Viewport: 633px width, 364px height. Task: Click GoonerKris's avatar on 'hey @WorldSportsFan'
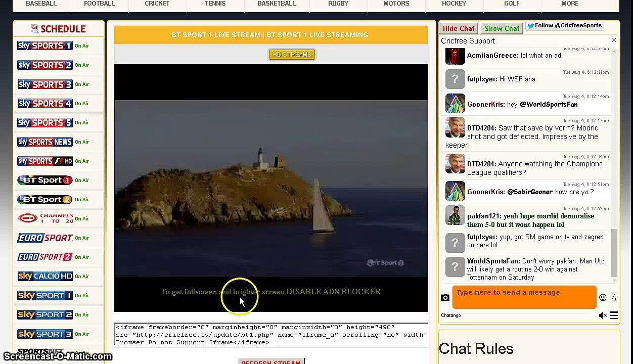pos(455,104)
